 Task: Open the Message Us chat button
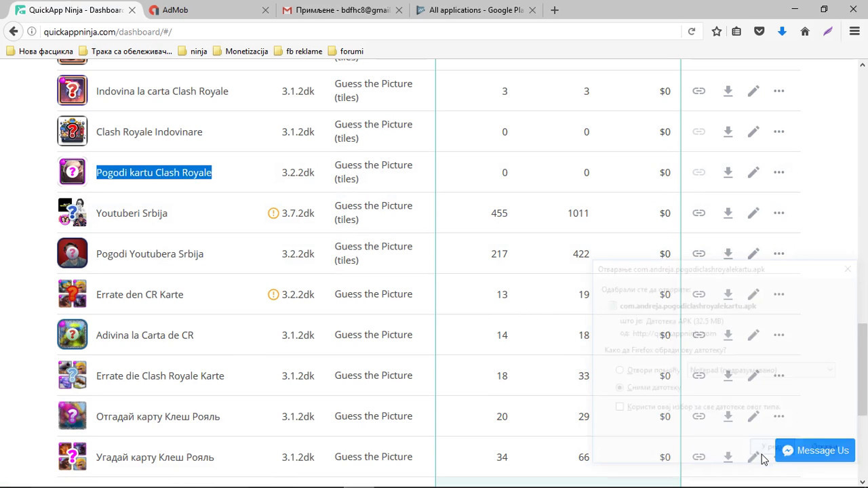(x=814, y=450)
